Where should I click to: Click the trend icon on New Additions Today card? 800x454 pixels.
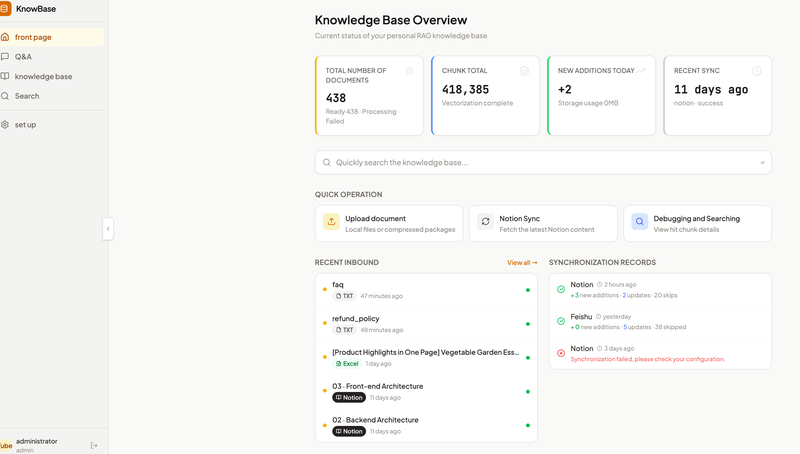click(641, 71)
